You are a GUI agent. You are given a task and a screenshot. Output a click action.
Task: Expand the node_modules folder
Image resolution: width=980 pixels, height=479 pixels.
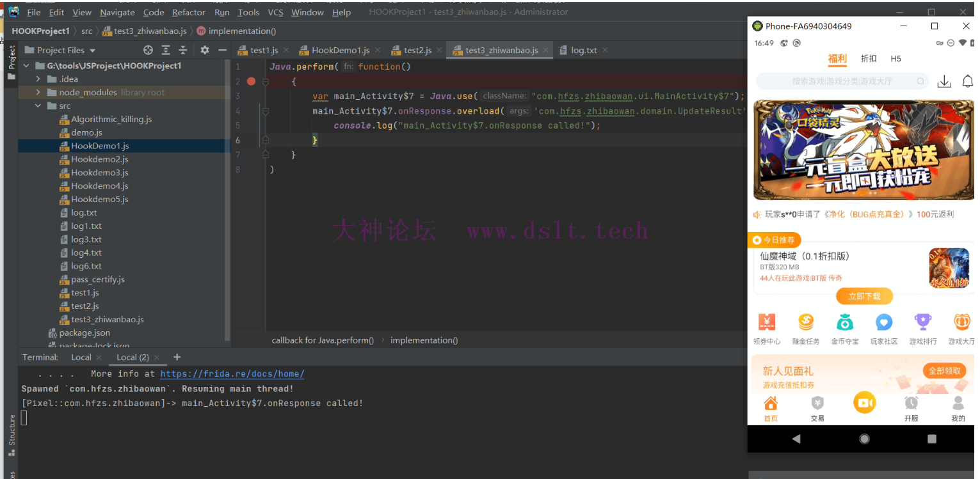click(x=38, y=92)
